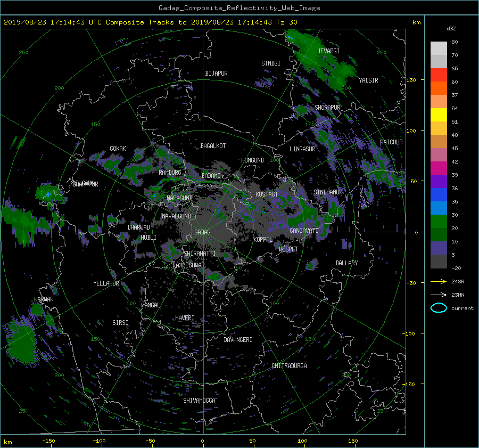This screenshot has height=448, width=479.
Task: Click the BADAMI city label
Action: pos(211,176)
